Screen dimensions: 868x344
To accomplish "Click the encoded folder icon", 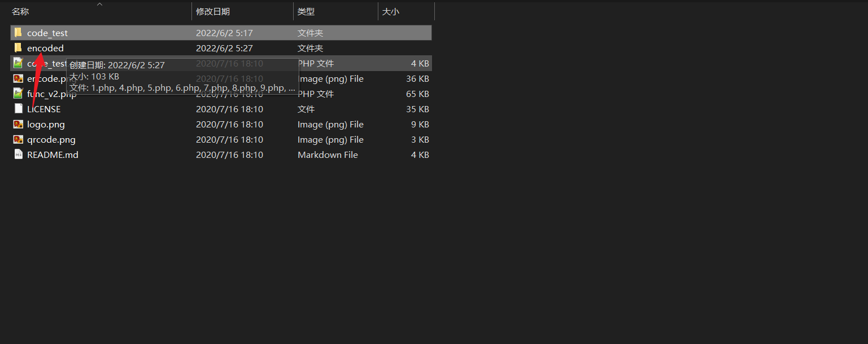I will tap(18, 48).
